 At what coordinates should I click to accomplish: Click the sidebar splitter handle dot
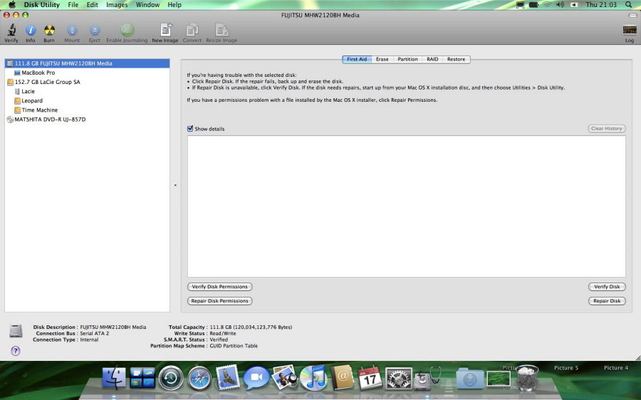[175, 185]
